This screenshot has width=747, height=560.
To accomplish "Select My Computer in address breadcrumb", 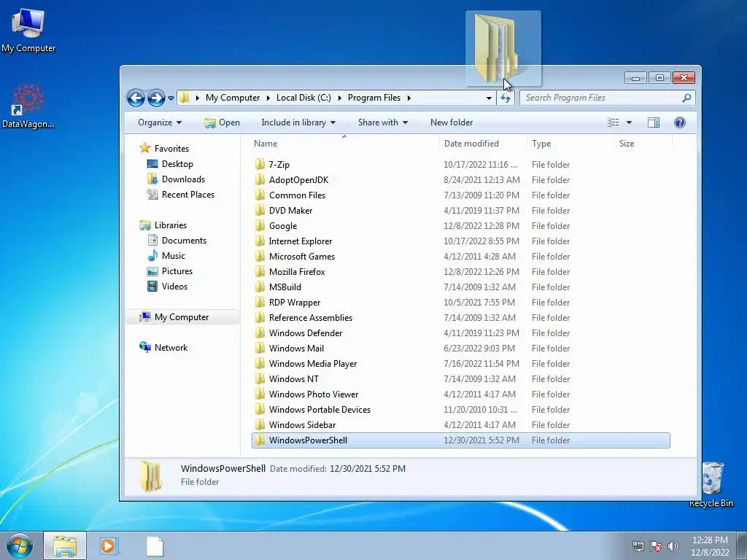I will [233, 98].
